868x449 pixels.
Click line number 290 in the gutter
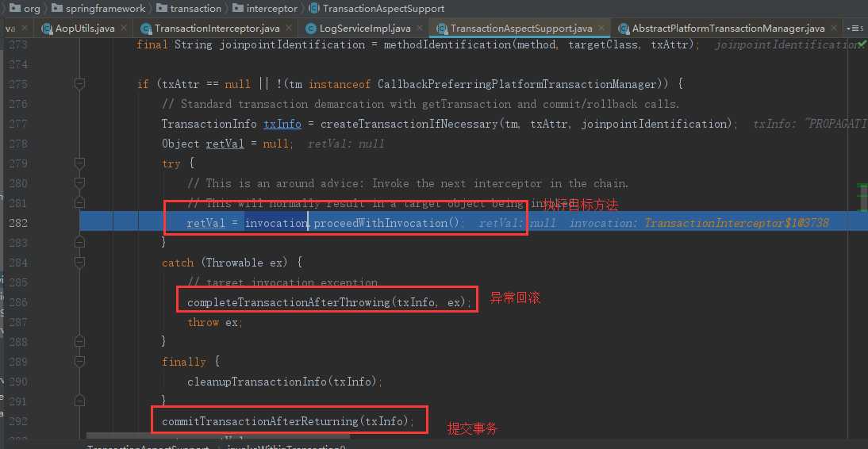pyautogui.click(x=18, y=382)
